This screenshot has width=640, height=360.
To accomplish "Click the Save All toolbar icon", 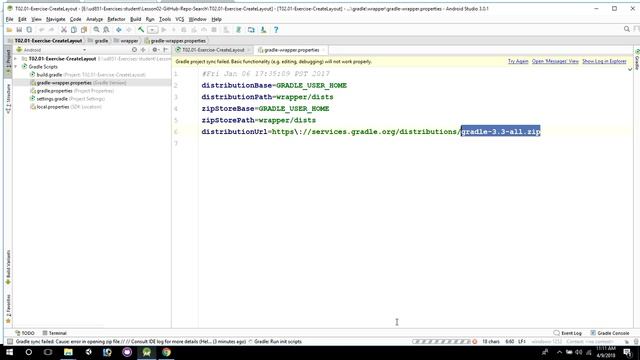I will point(19,30).
